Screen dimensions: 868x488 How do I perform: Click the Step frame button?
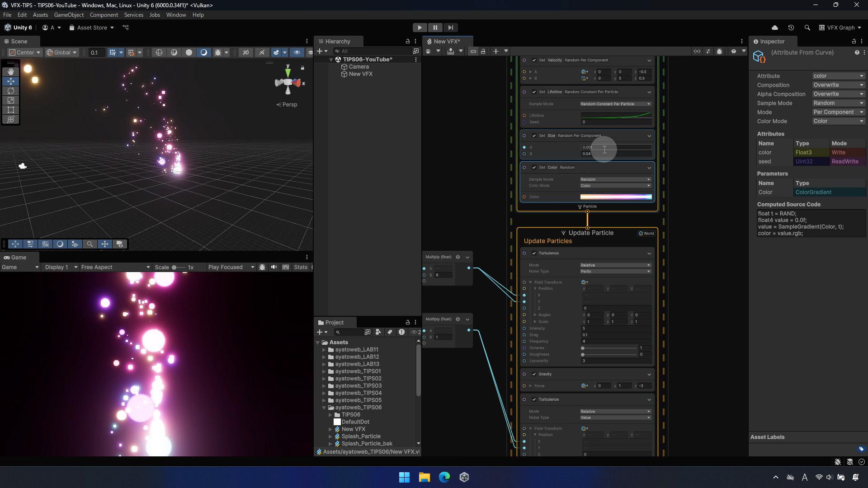point(450,28)
